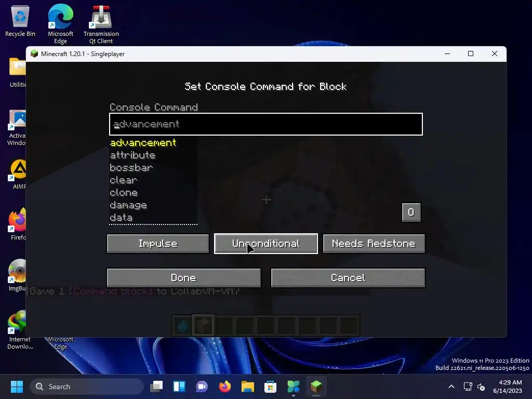Toggle the Impulse command block mode button
The height and width of the screenshot is (399, 532).
click(158, 244)
